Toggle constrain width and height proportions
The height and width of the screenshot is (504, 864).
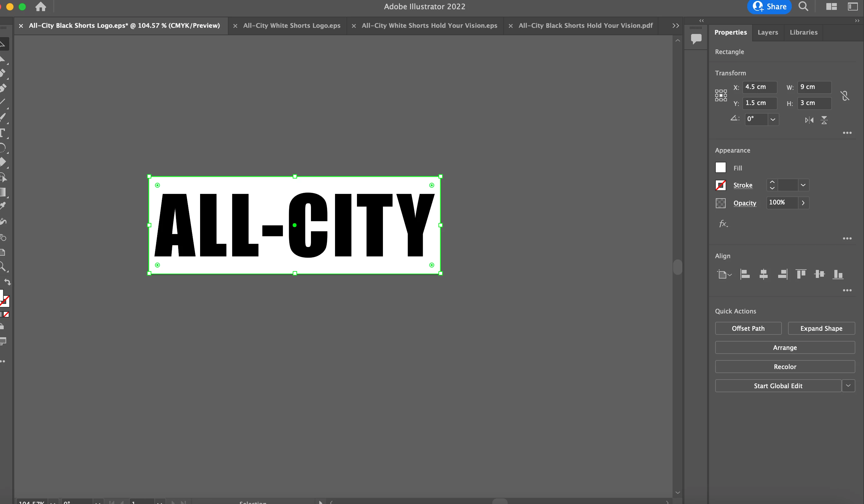(x=845, y=96)
